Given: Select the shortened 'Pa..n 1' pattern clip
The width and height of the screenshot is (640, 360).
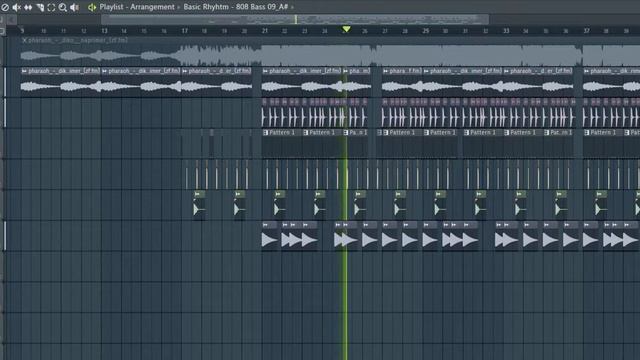Looking at the screenshot, I should [356, 133].
